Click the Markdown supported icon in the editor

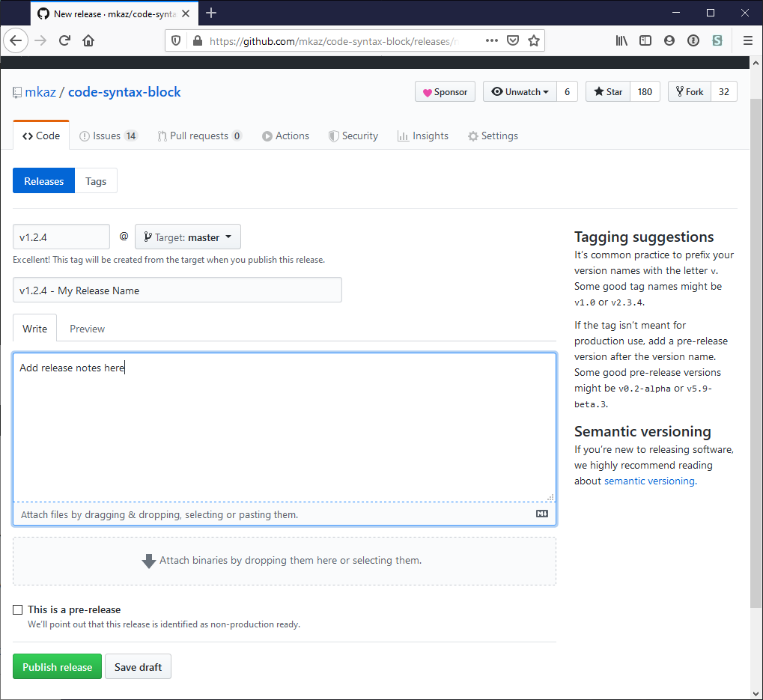(542, 514)
